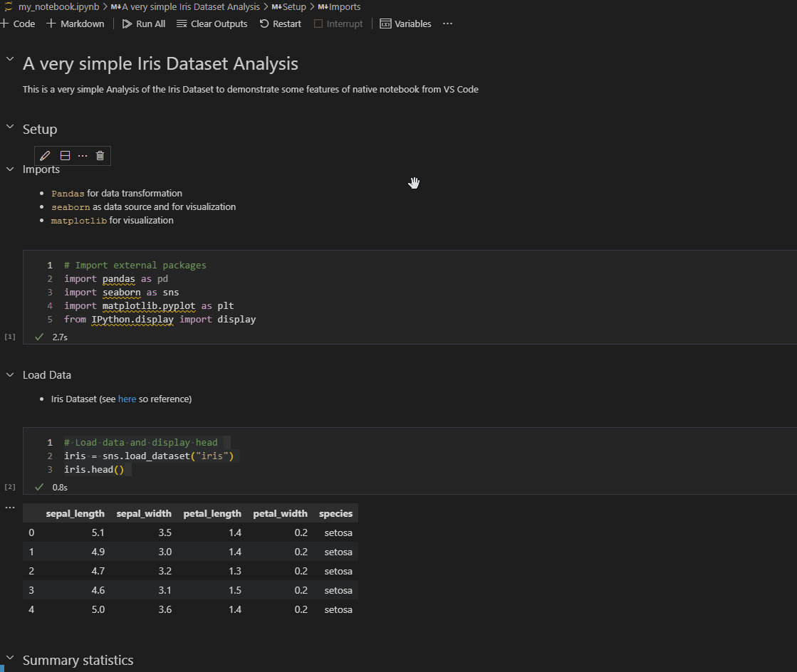The height and width of the screenshot is (672, 797).
Task: Select the Setup breadcrumb item
Action: [288, 6]
